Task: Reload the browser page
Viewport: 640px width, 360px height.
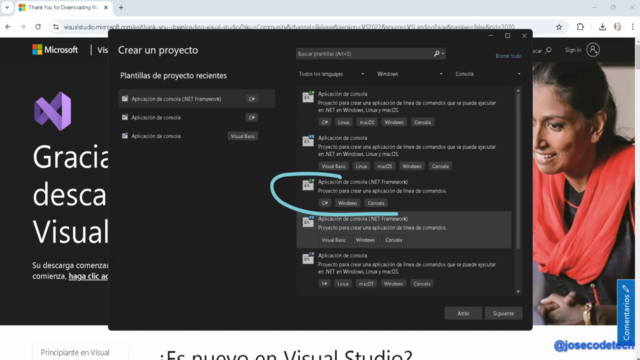Action: point(38,27)
